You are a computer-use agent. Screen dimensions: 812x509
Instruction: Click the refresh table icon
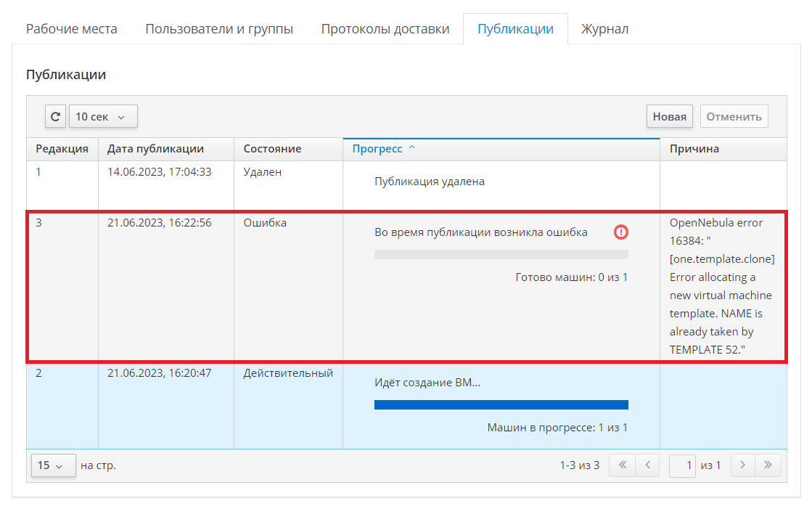[x=55, y=116]
